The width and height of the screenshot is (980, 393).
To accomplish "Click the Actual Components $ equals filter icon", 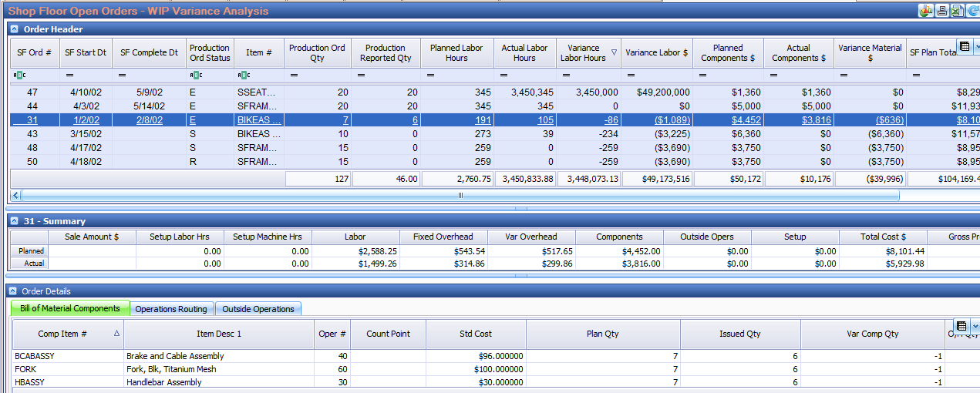I will coord(774,75).
